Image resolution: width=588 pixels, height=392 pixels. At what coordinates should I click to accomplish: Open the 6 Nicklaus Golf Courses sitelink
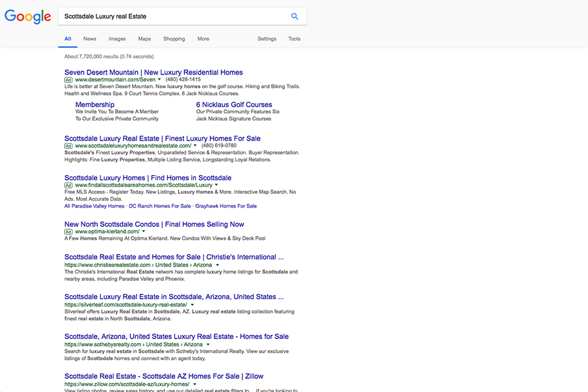(234, 105)
